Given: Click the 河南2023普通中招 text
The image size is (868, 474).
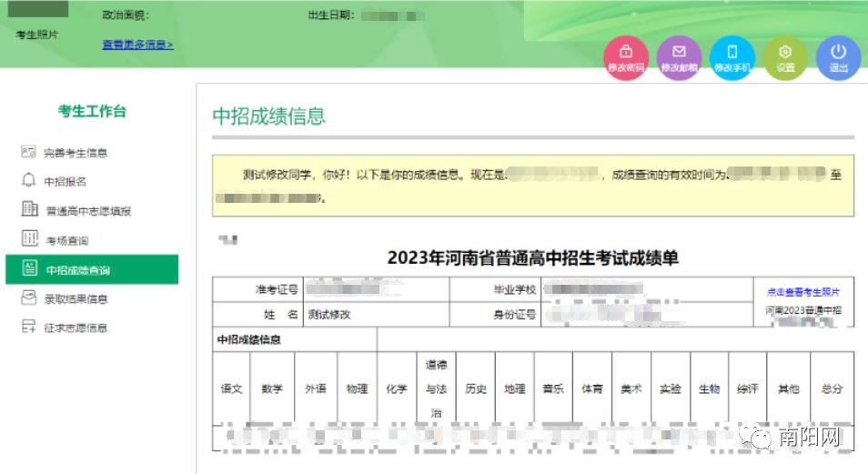Looking at the screenshot, I should coord(803,310).
